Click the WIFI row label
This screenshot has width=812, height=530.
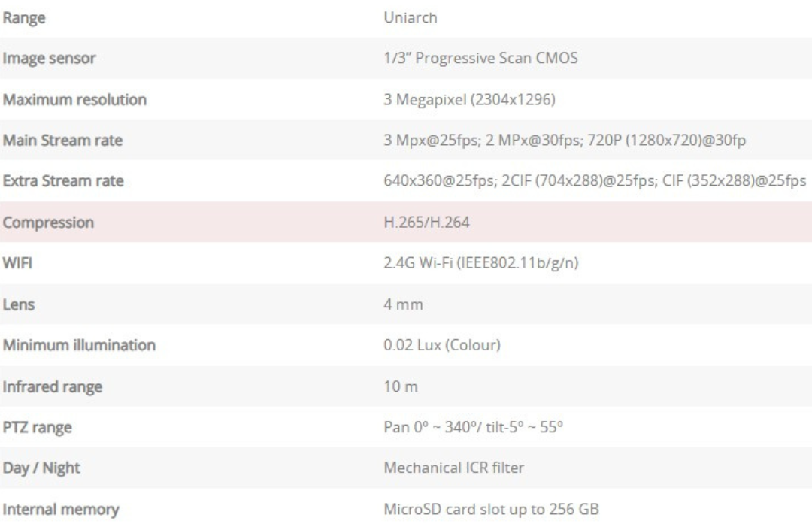tap(19, 264)
